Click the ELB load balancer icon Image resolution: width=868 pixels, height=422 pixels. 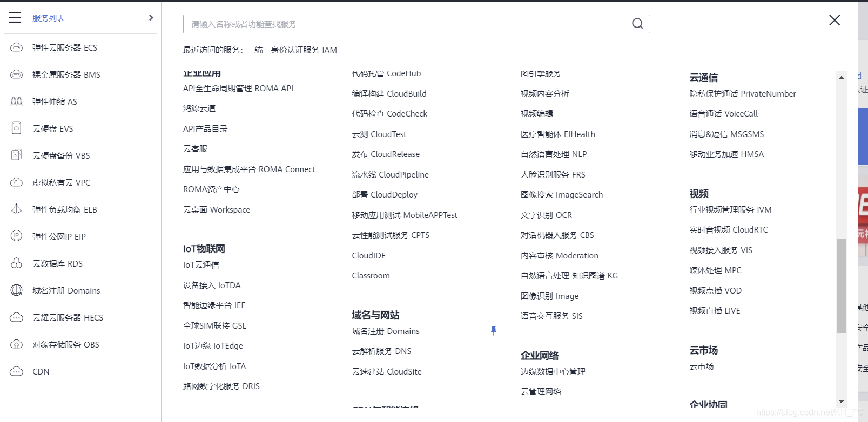pyautogui.click(x=17, y=209)
